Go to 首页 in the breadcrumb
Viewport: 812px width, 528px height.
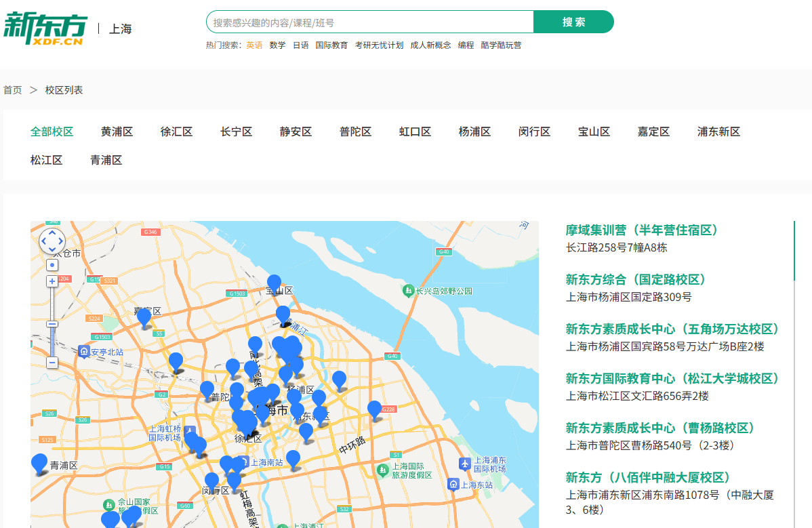pyautogui.click(x=12, y=90)
